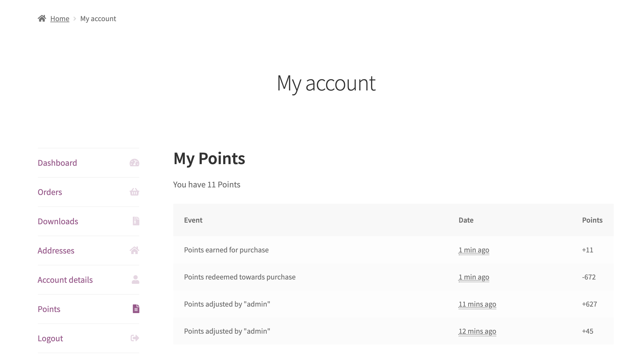The width and height of the screenshot is (644, 364).
Task: Click '11 mins ago' date link
Action: coord(477,304)
